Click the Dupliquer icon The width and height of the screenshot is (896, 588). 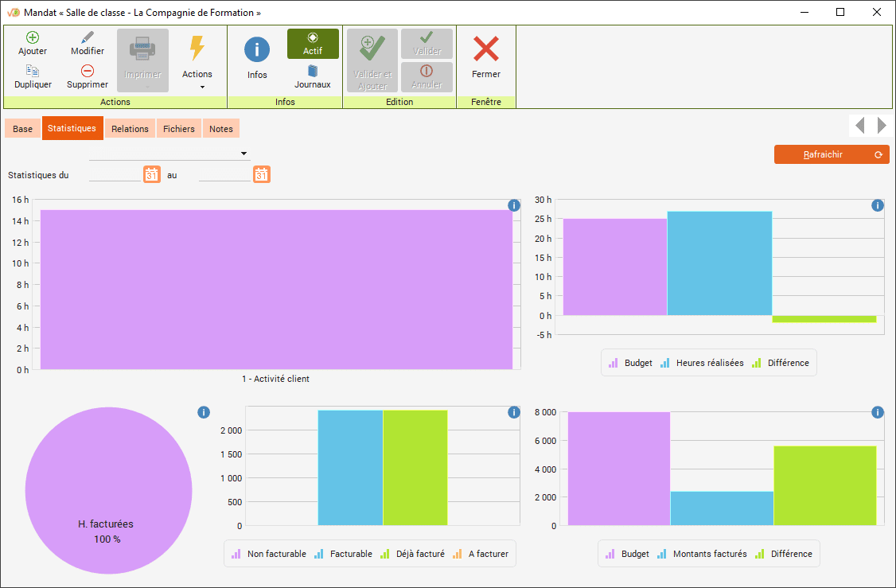click(x=33, y=71)
